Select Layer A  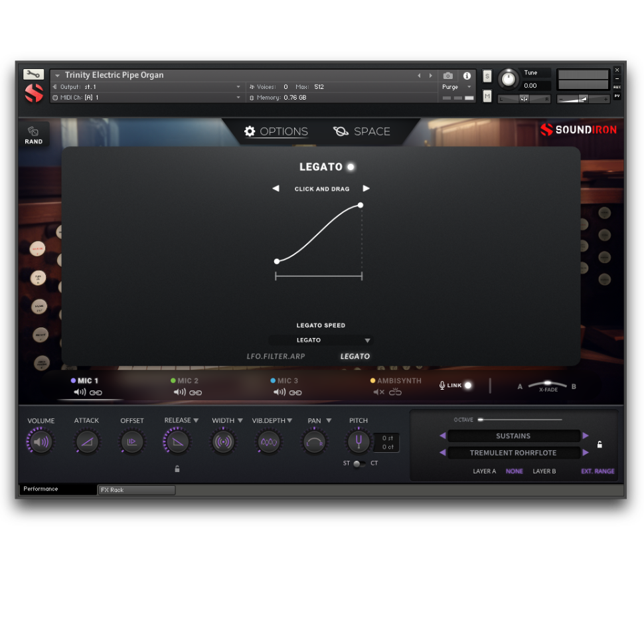click(x=484, y=471)
